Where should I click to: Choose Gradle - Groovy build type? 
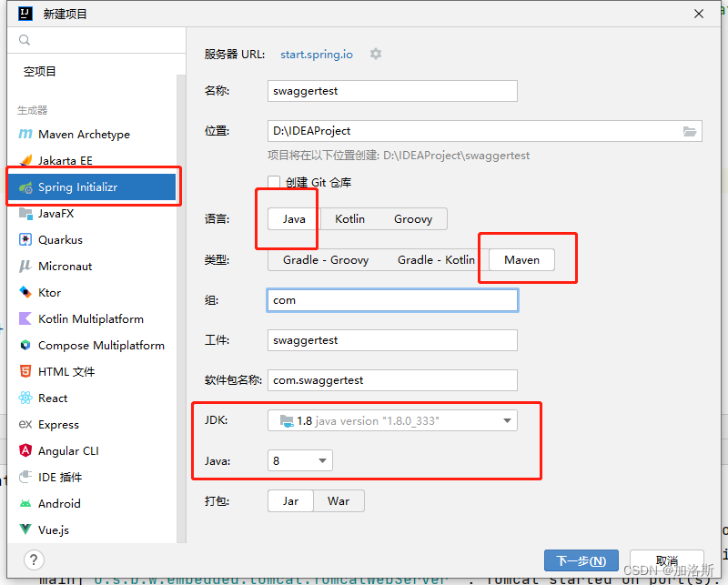point(326,260)
